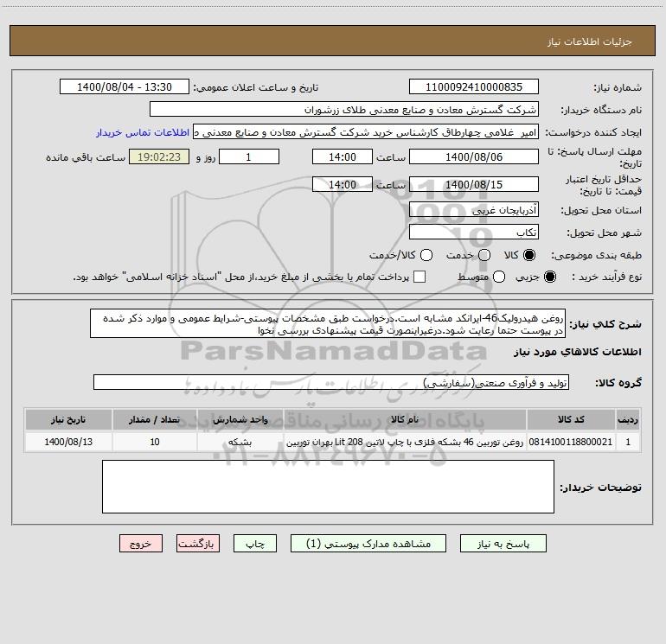Click the کد کالا column header
Image resolution: width=666 pixels, height=644 pixels.
point(571,419)
